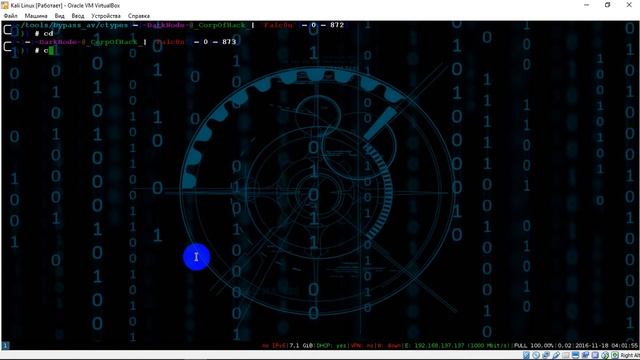The image size is (640, 360).
Task: Click the terminal cursor after '# c'
Action: [51, 50]
